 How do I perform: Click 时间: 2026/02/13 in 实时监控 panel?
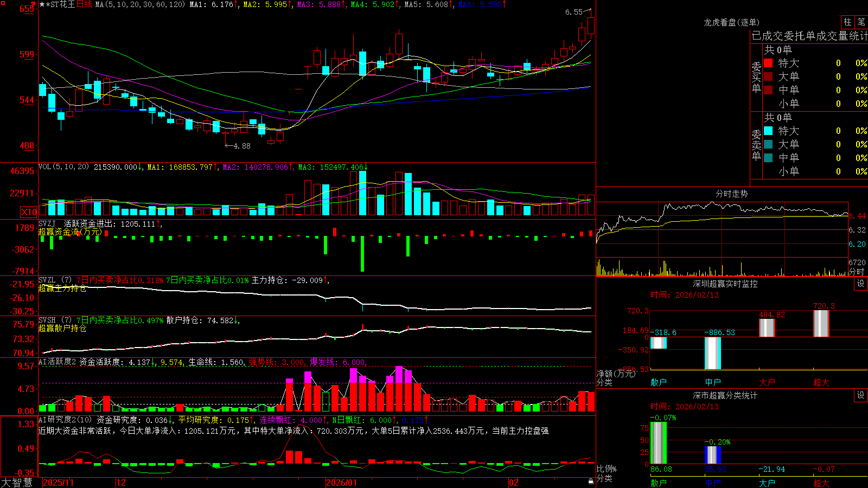coord(685,295)
